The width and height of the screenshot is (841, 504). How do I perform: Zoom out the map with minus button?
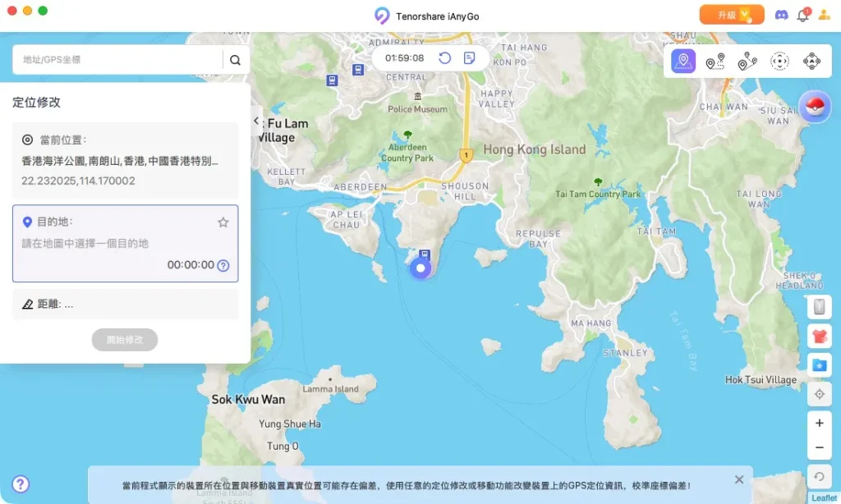(819, 447)
